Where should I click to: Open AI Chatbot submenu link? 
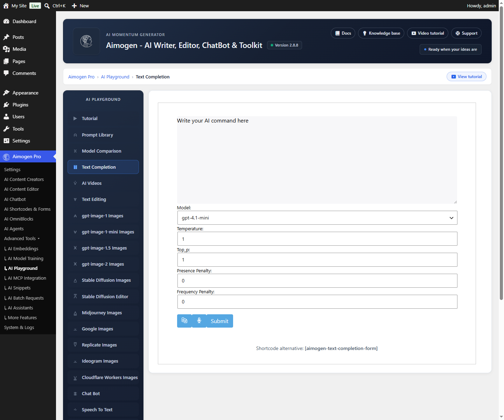(x=15, y=199)
